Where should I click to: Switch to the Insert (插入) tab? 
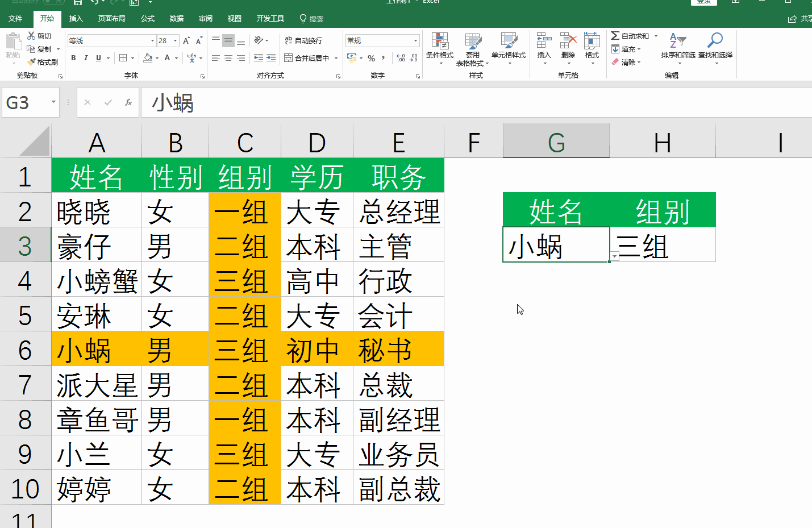click(x=76, y=19)
